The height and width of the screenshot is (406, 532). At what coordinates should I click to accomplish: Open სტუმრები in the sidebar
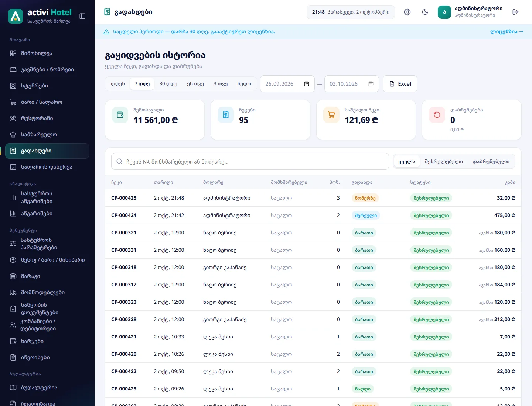point(47,86)
